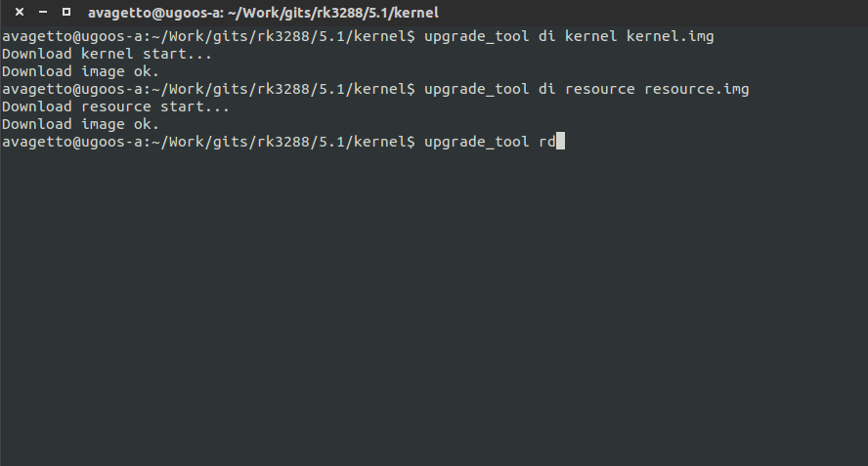Image resolution: width=868 pixels, height=466 pixels.
Task: Minimize the terminal window
Action: click(x=42, y=13)
